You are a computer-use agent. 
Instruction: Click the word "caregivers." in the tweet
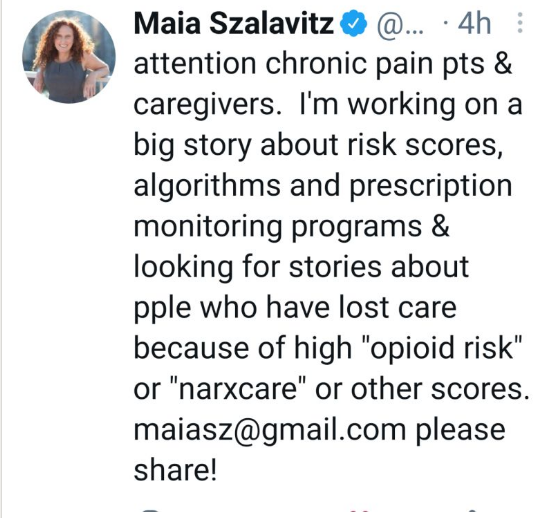tap(208, 106)
